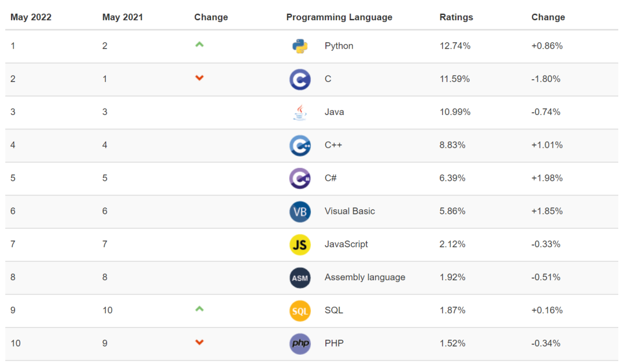Click the yellow JS JavaScript icon
The image size is (624, 364).
click(x=300, y=244)
